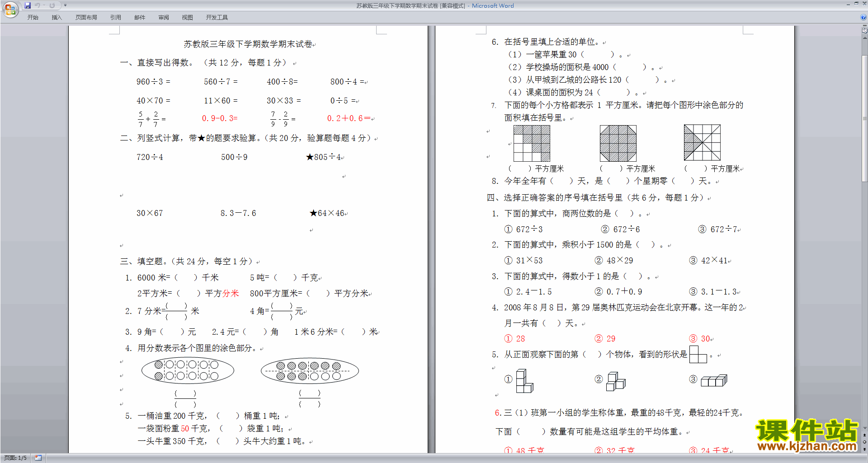Click the line 6. 在括号里填上合适的单位
Image resolution: width=868 pixels, height=463 pixels.
546,42
